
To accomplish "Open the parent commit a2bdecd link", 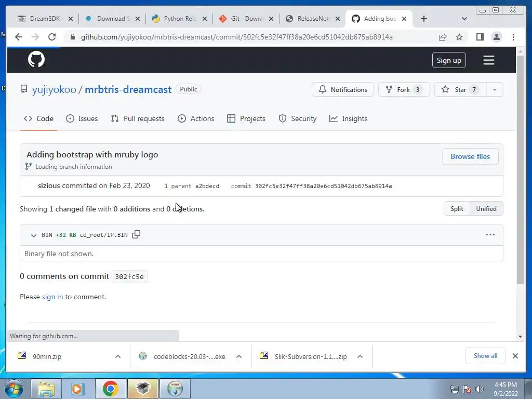I will pyautogui.click(x=207, y=186).
